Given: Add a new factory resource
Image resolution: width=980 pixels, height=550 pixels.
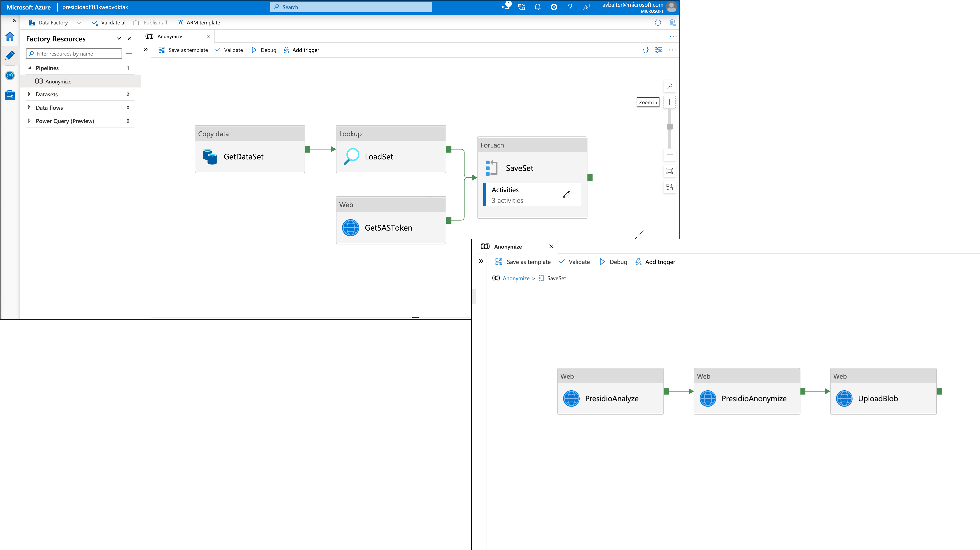Looking at the screenshot, I should pos(129,54).
